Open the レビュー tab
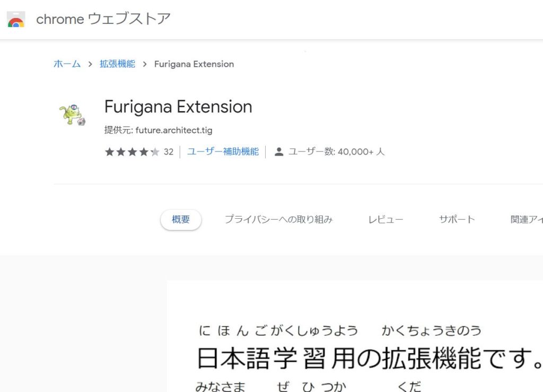 click(386, 219)
